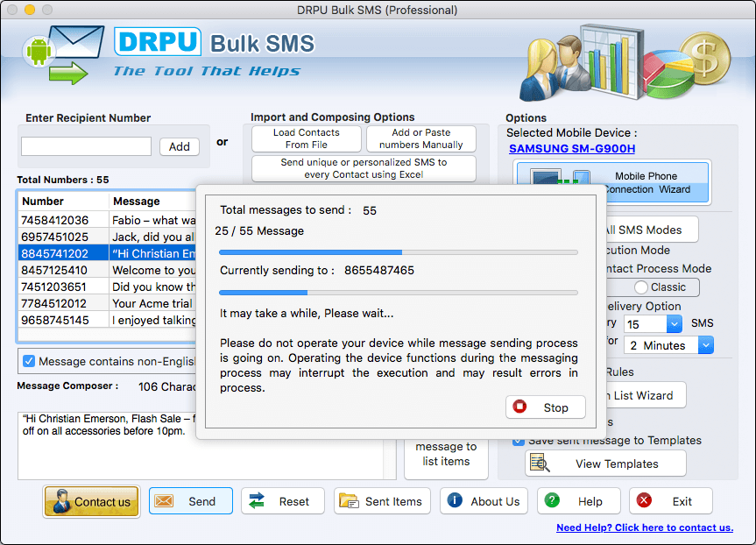Screen dimensions: 756x545
Task: Click the About Us button
Action: click(484, 501)
